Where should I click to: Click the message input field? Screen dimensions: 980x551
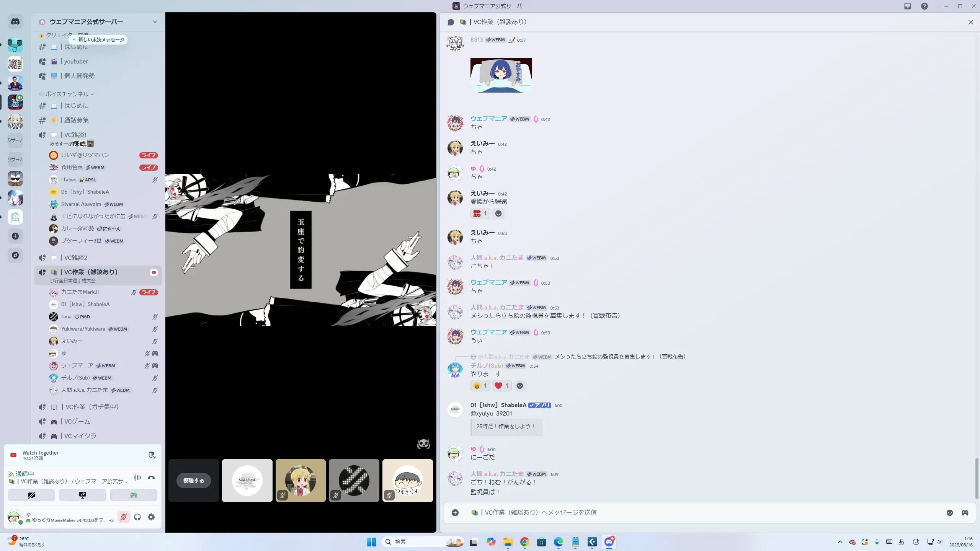click(689, 513)
